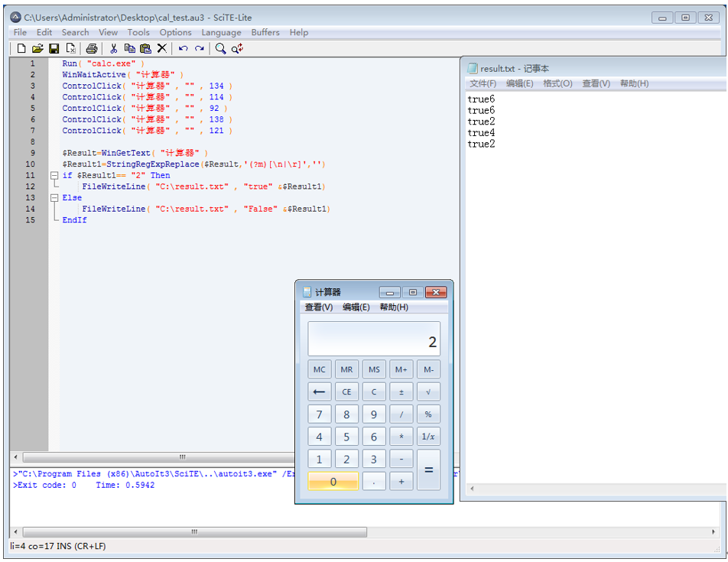Create a new file in SciTE toolbar
This screenshot has height=562, width=728.
click(21, 48)
